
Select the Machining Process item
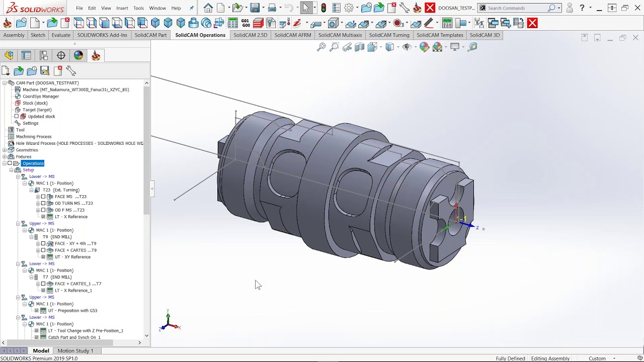click(x=34, y=137)
